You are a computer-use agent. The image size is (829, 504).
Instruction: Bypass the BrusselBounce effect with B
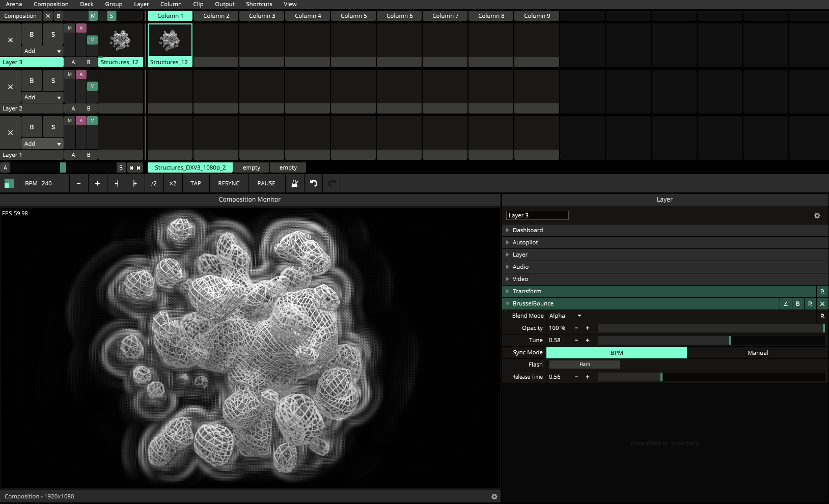798,304
